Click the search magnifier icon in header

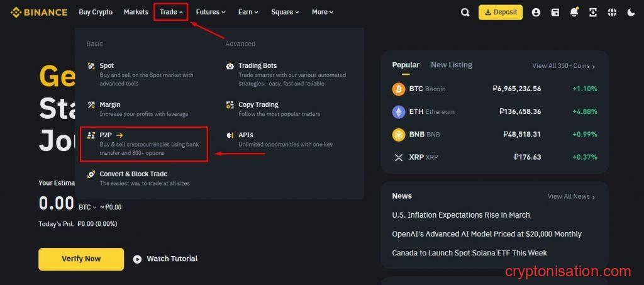pos(465,12)
